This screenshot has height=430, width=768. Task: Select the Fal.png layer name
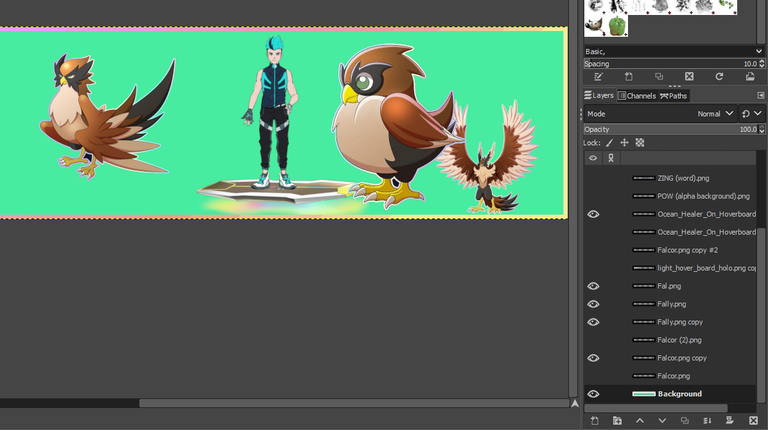point(669,286)
